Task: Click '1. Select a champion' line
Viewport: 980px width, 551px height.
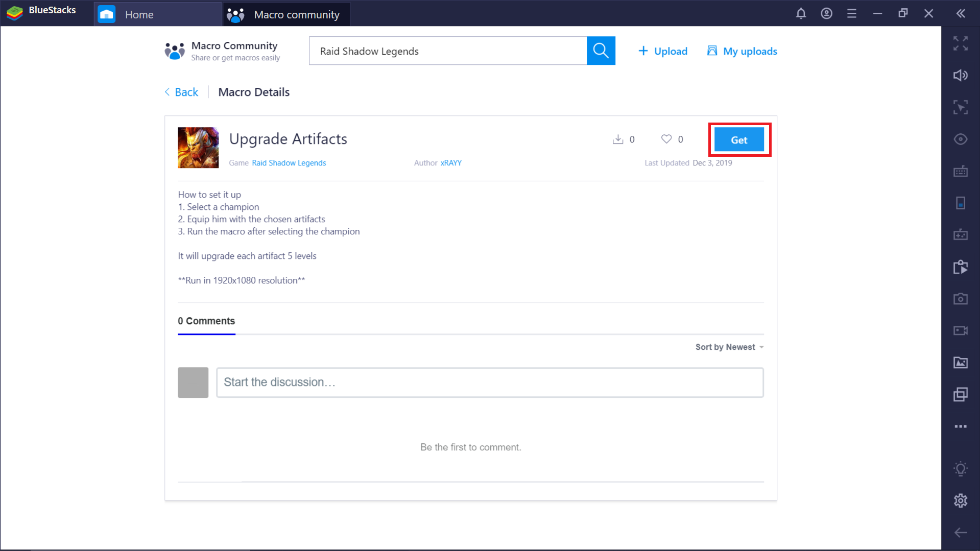Action: 219,207
